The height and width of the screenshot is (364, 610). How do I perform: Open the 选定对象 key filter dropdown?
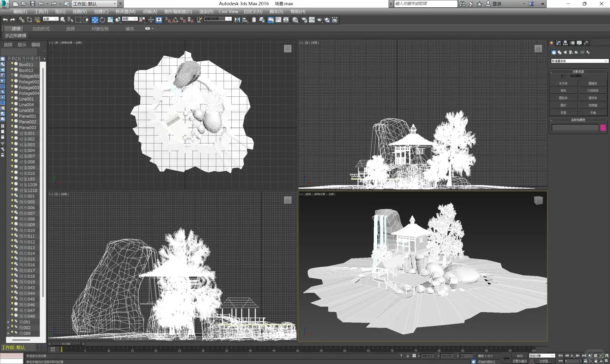click(x=542, y=356)
